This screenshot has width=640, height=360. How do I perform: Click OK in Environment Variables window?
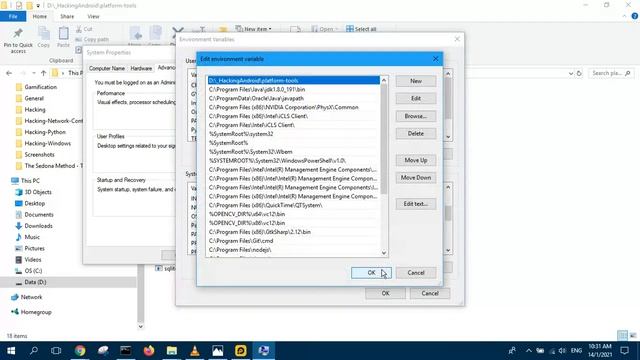point(385,293)
